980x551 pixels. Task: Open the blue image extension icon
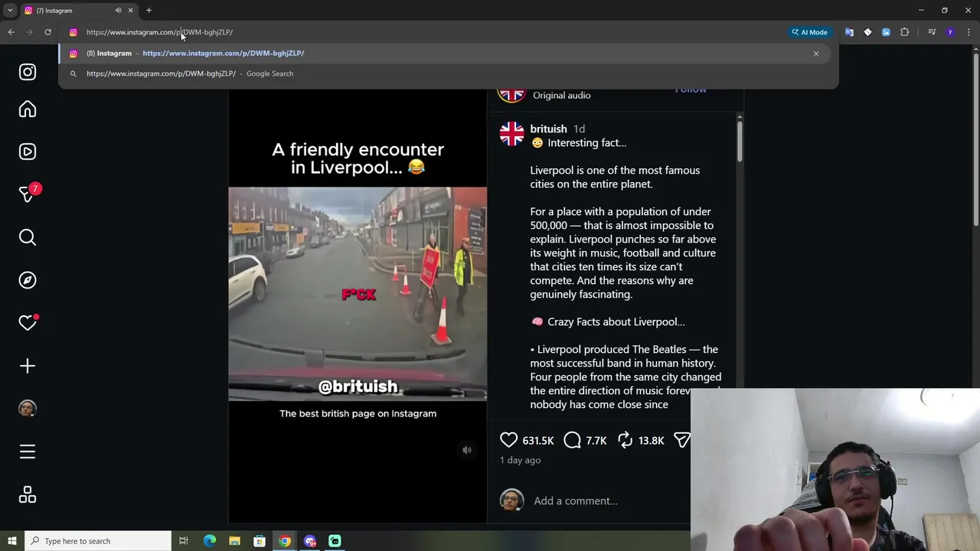pyautogui.click(x=886, y=32)
